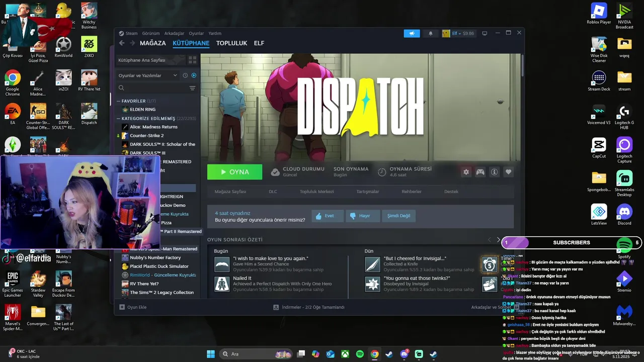This screenshot has height=362, width=644.
Task: Open Roblox Player desktop icon
Action: coord(599,14)
